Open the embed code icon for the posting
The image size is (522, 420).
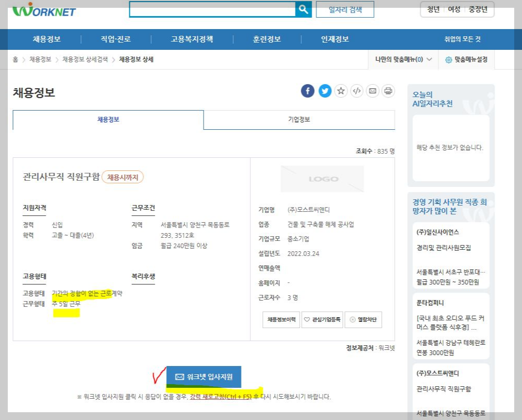point(357,90)
